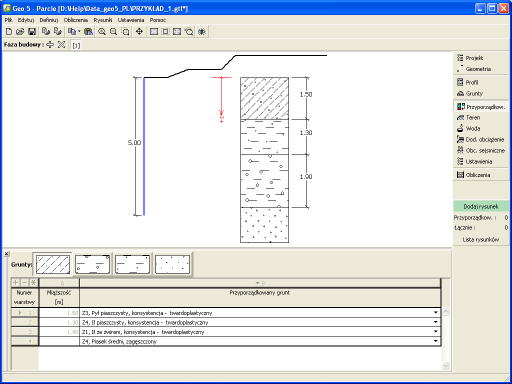Select the hatched soil pattern swatch
Image resolution: width=512 pixels, height=384 pixels.
53,264
